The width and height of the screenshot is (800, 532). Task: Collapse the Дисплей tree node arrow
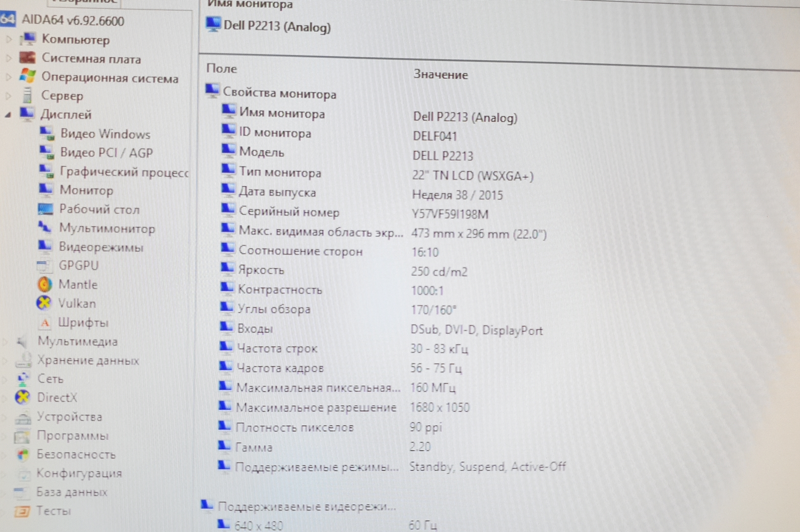click(x=7, y=115)
